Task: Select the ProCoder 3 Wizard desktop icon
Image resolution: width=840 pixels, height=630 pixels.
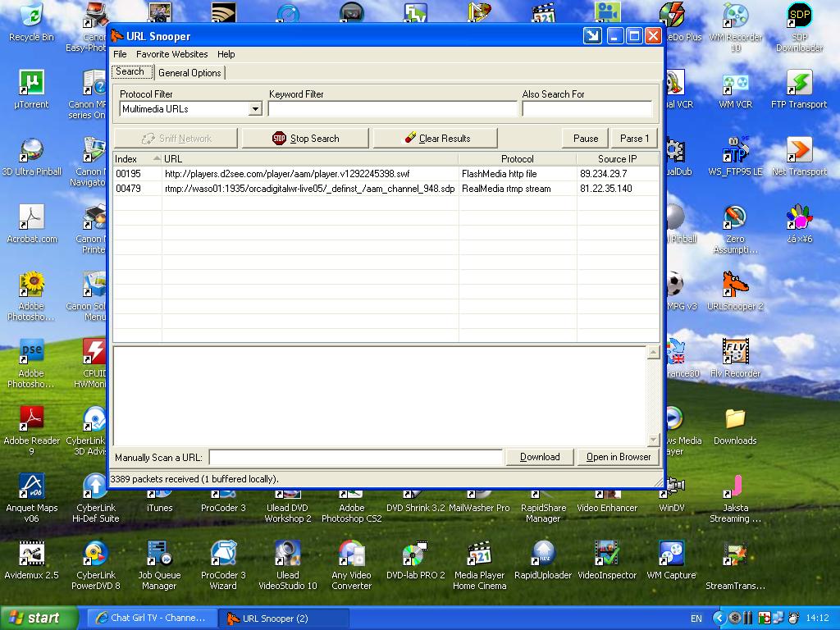Action: [x=223, y=565]
